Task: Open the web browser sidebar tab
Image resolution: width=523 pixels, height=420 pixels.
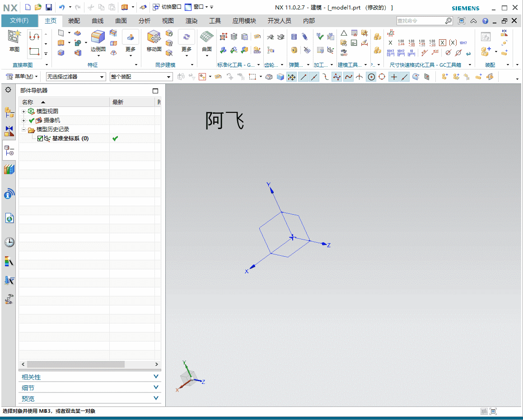Action: (x=9, y=218)
